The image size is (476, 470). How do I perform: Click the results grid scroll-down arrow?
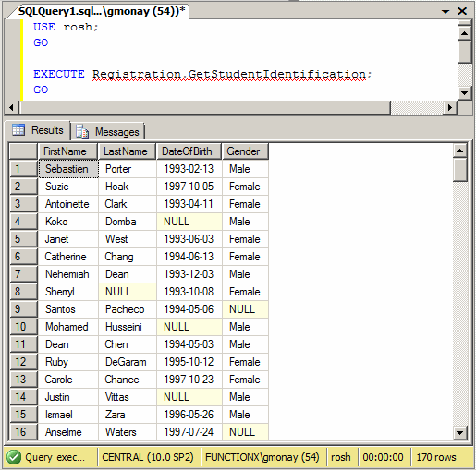point(460,433)
